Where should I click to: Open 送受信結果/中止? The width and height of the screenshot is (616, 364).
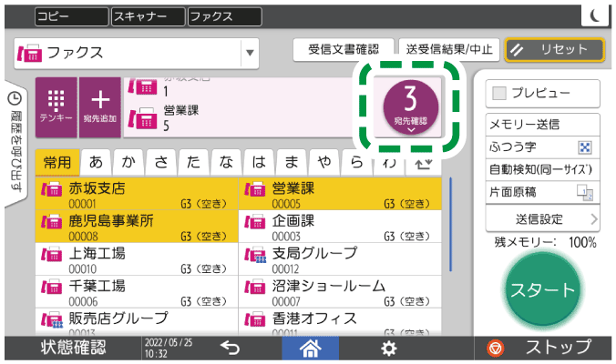coord(449,49)
